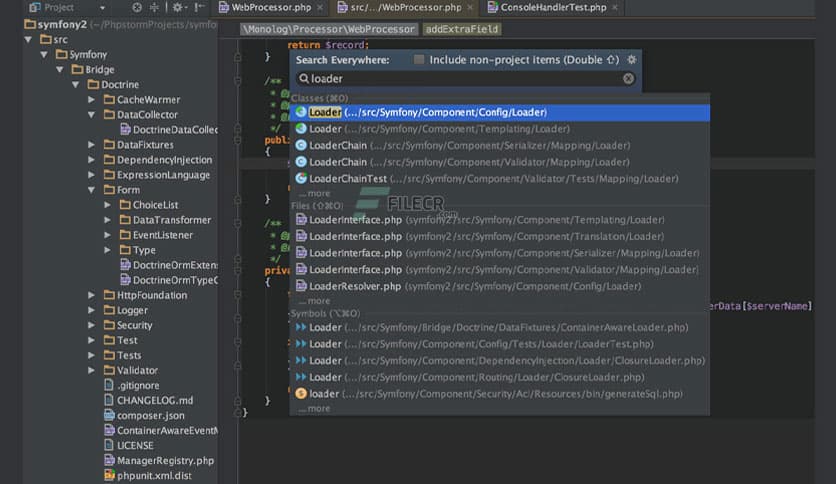This screenshot has width=836, height=484.
Task: Collapse the Form folder
Action: point(92,190)
